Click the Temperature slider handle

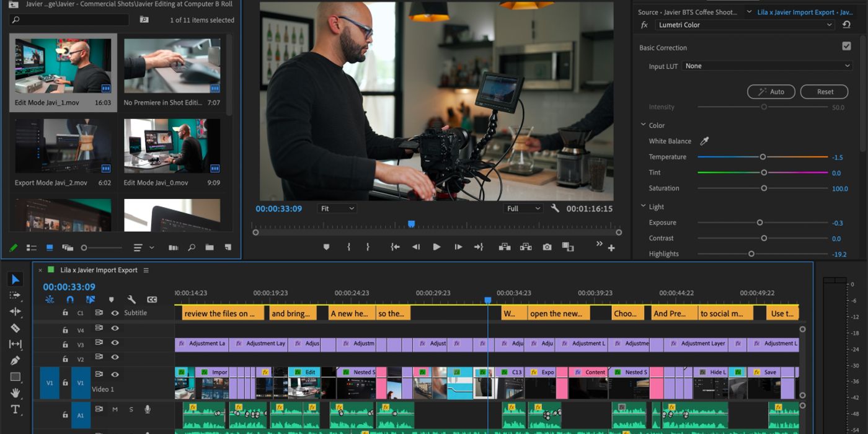coord(763,157)
